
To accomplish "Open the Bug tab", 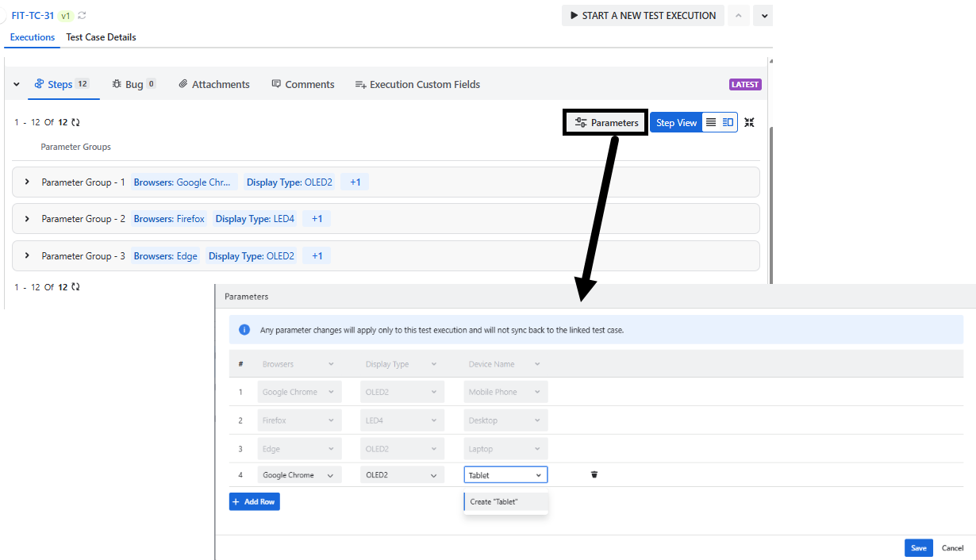I will (133, 84).
